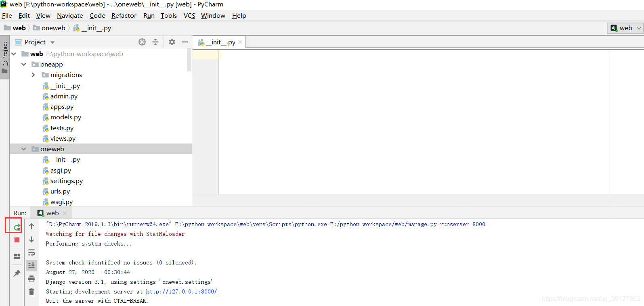Collapse the web root folder
This screenshot has height=306, width=644.
point(14,54)
